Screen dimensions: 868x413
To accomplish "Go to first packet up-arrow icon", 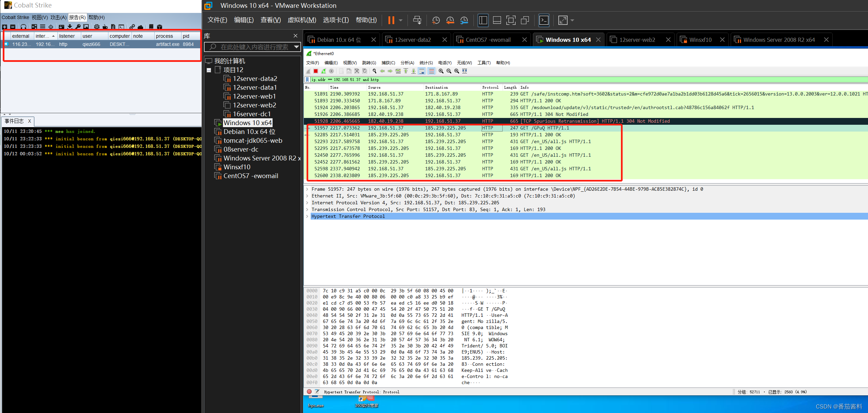I will [x=406, y=71].
